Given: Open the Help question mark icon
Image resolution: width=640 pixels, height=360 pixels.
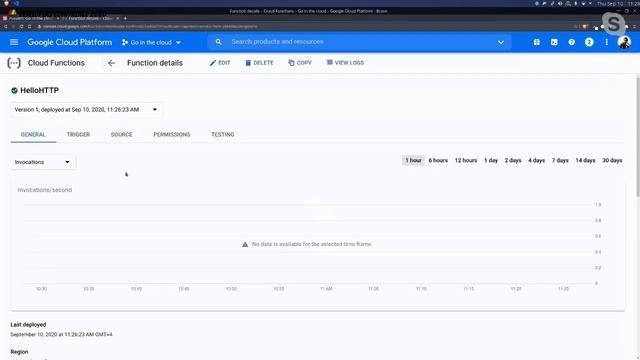Looking at the screenshot, I should coord(571,42).
